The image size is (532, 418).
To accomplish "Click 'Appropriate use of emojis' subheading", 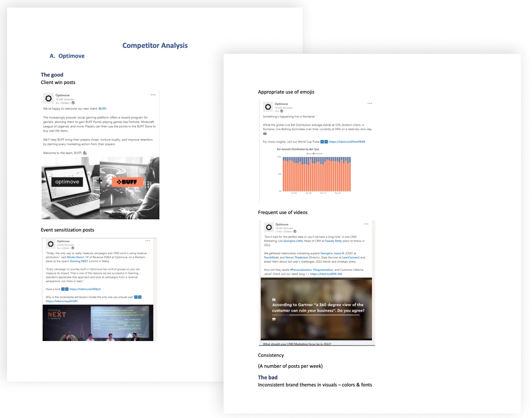I will [x=286, y=92].
